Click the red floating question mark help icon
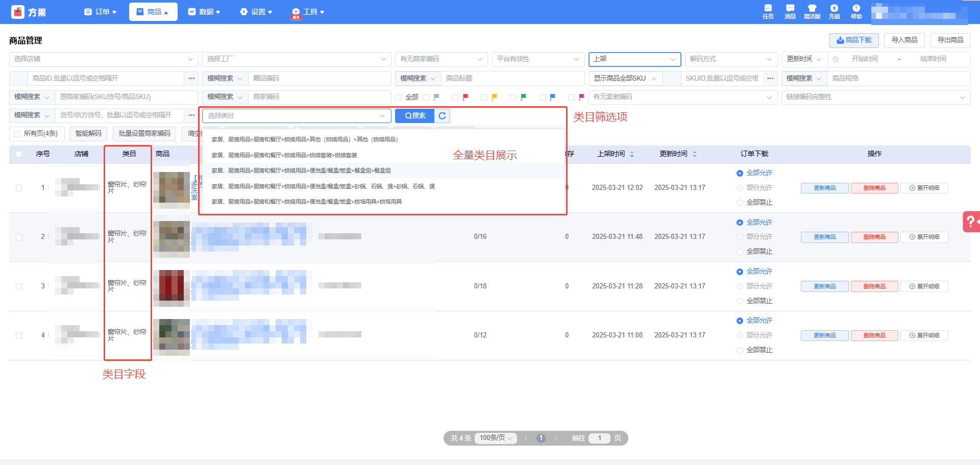 970,222
